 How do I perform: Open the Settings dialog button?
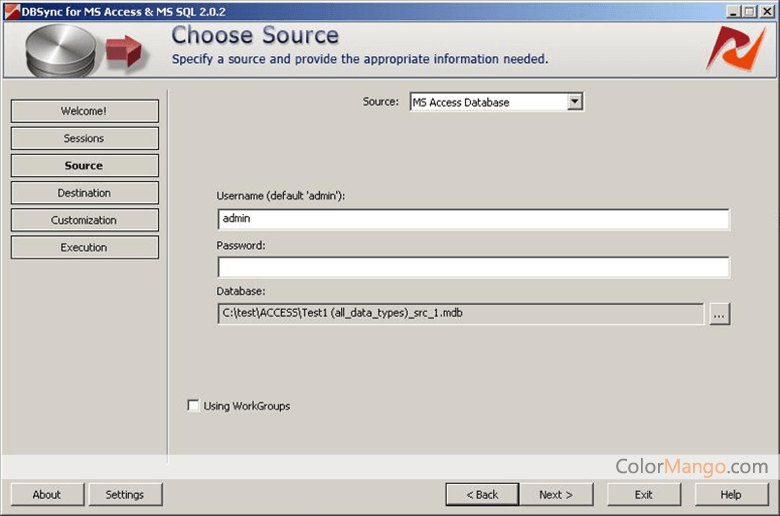[125, 494]
